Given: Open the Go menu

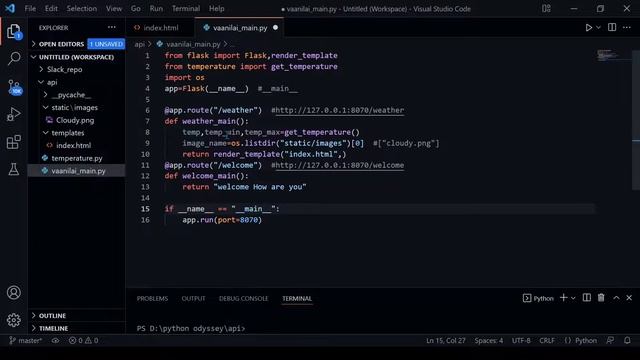Looking at the screenshot, I should 136,9.
